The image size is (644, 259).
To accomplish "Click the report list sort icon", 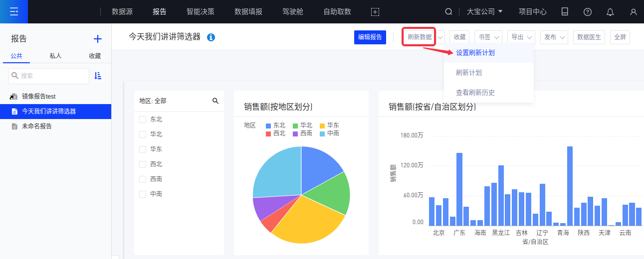I will [x=98, y=76].
